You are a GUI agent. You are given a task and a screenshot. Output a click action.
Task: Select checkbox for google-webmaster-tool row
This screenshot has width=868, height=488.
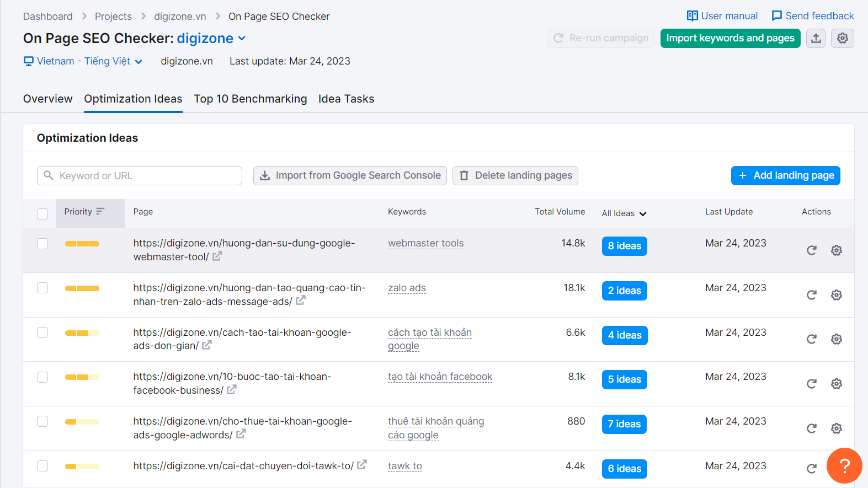click(x=42, y=244)
